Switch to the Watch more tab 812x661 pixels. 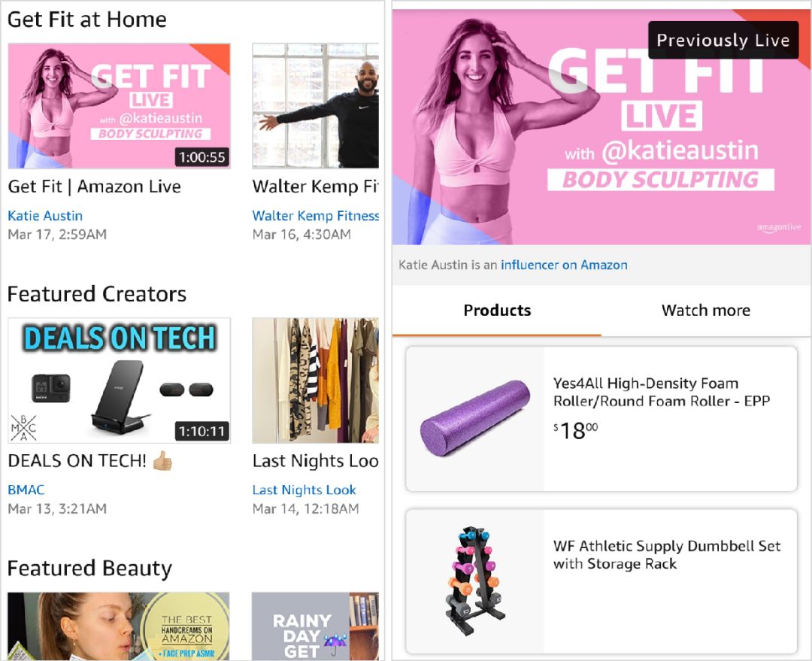[706, 311]
